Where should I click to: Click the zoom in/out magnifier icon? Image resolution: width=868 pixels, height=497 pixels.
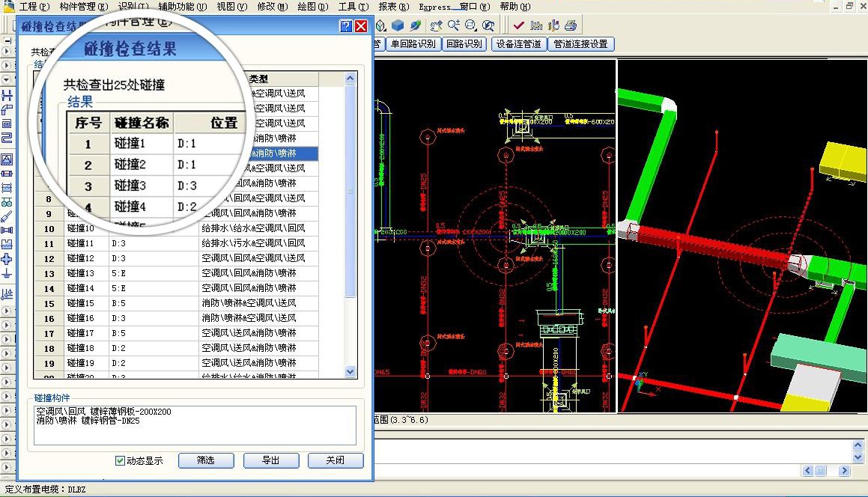point(453,25)
